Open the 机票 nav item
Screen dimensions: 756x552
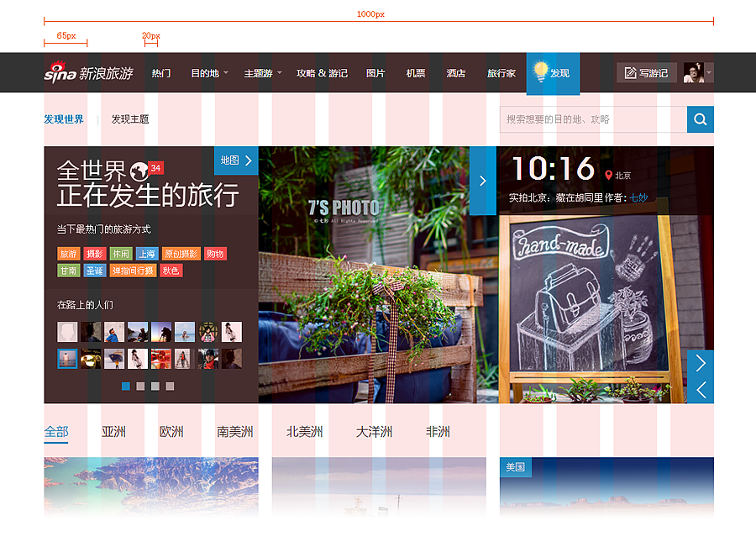click(x=416, y=73)
